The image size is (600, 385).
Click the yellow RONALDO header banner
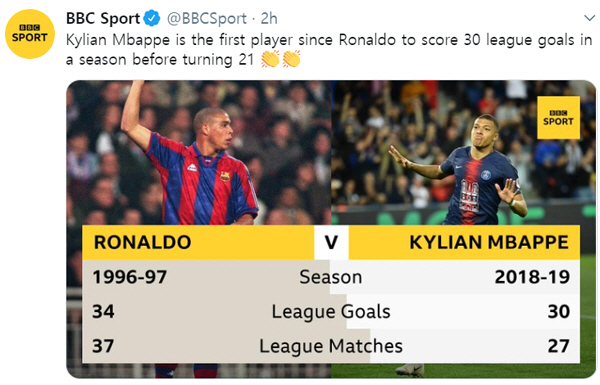198,243
